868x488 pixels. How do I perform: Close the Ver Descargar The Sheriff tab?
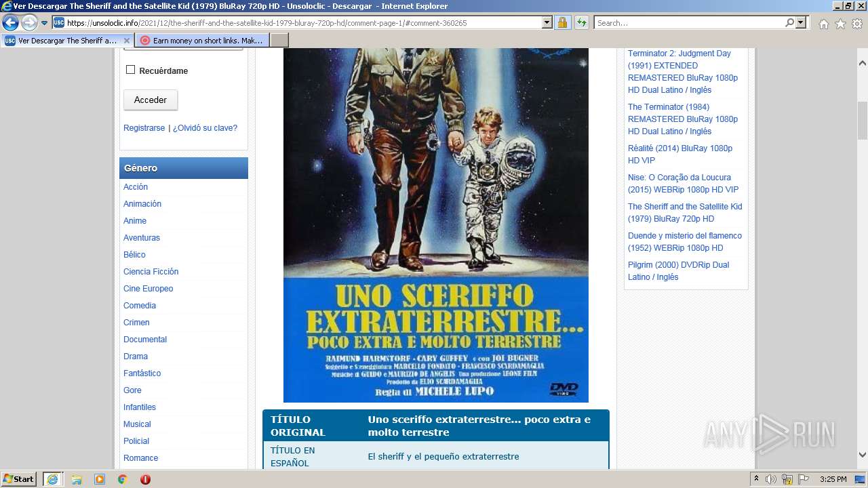[x=126, y=41]
